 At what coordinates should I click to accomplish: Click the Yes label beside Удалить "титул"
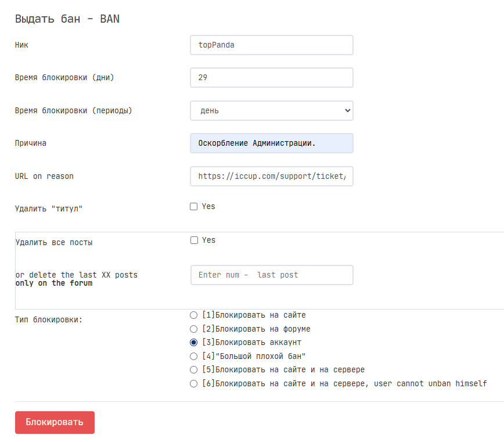click(208, 207)
